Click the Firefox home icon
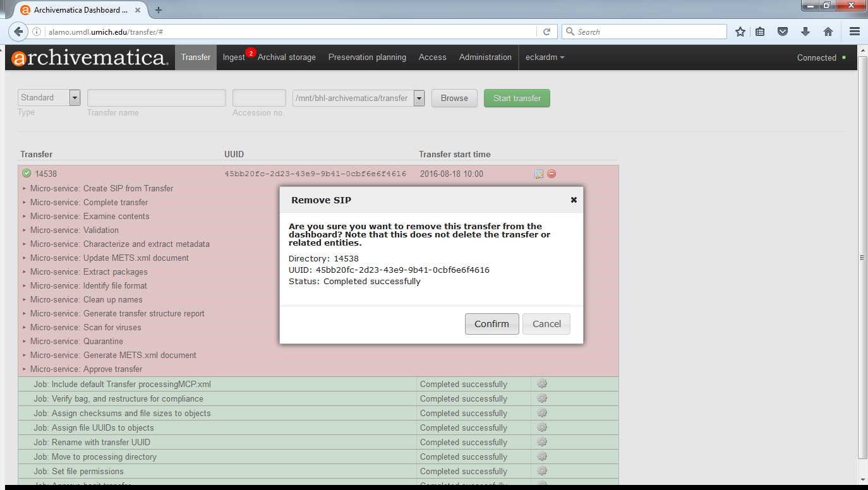868x490 pixels. coord(828,32)
